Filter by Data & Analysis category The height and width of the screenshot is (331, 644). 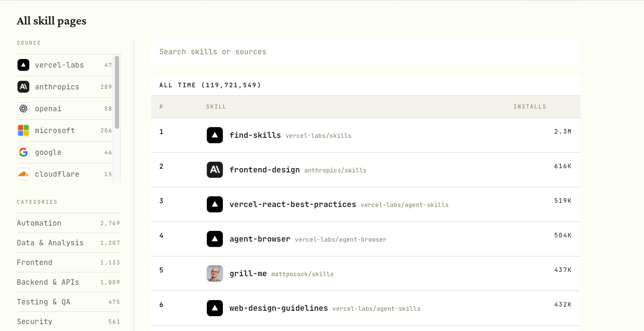[69, 243]
